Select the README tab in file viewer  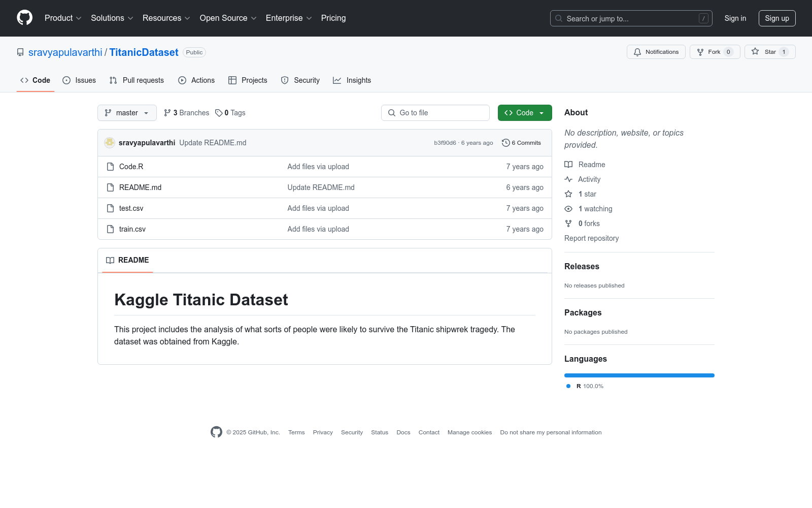pos(127,260)
